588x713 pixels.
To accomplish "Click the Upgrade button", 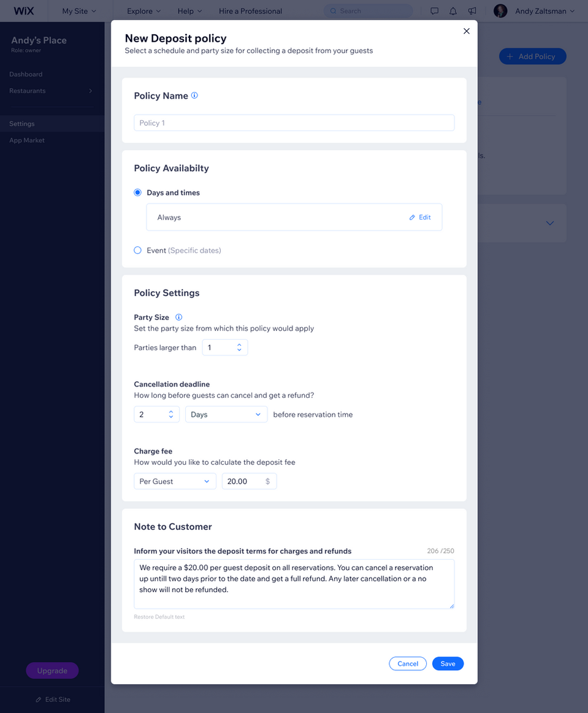I will [x=52, y=671].
